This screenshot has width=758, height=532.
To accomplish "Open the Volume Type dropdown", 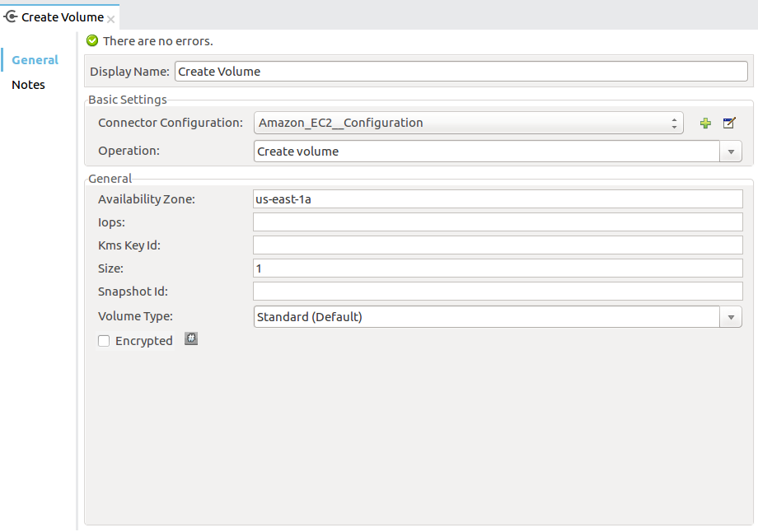I will 732,316.
